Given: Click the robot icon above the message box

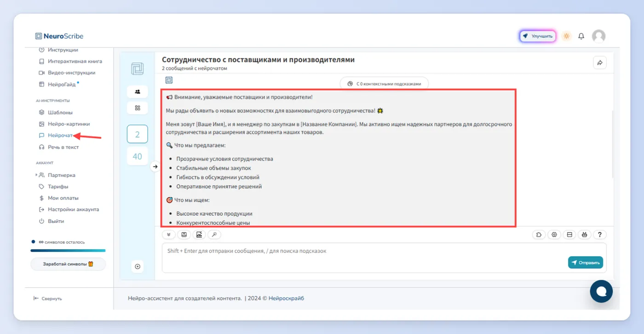Looking at the screenshot, I should click(x=584, y=234).
